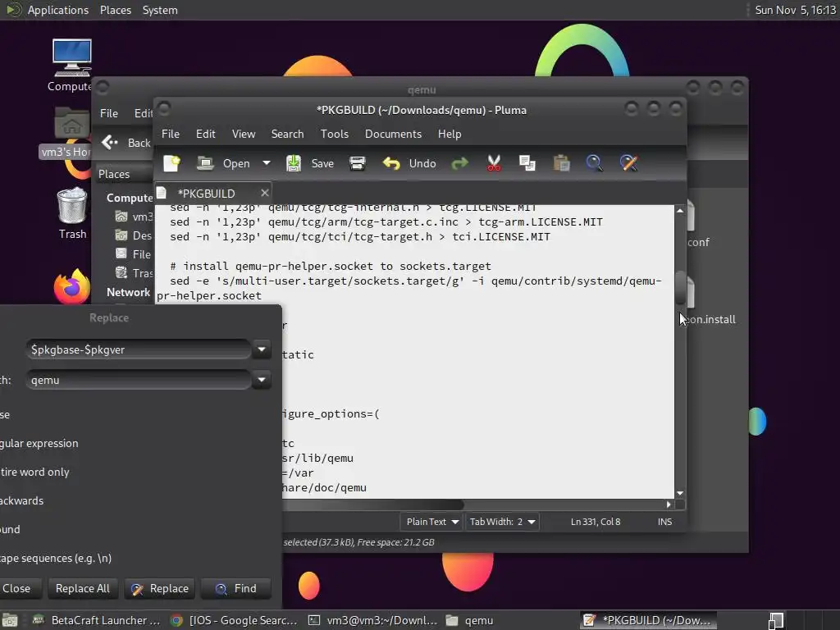This screenshot has height=630, width=840.
Task: Switch to qemu folder taskbar item
Action: [470, 620]
